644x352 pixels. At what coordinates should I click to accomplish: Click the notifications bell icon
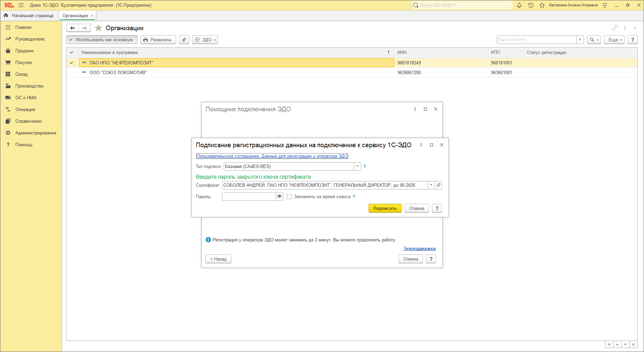point(519,5)
